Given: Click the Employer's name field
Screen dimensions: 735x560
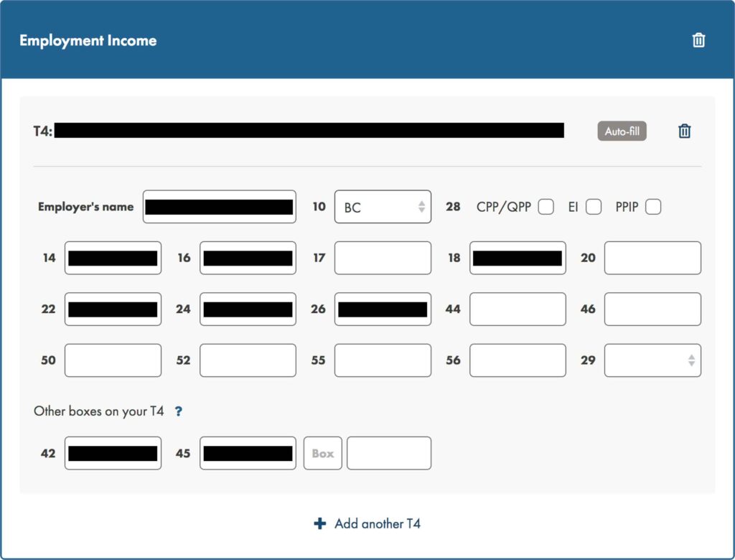Looking at the screenshot, I should click(x=219, y=207).
